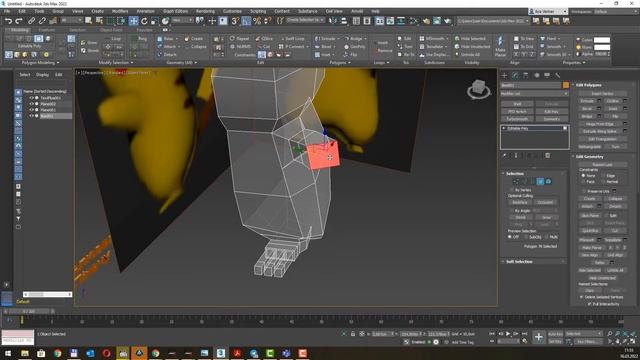This screenshot has width=640, height=360.
Task: Activate the Select and Rotate tool
Action: click(144, 21)
